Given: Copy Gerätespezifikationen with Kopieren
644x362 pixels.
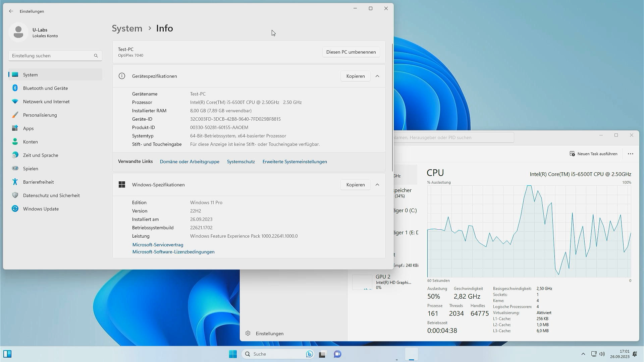Looking at the screenshot, I should tap(355, 76).
